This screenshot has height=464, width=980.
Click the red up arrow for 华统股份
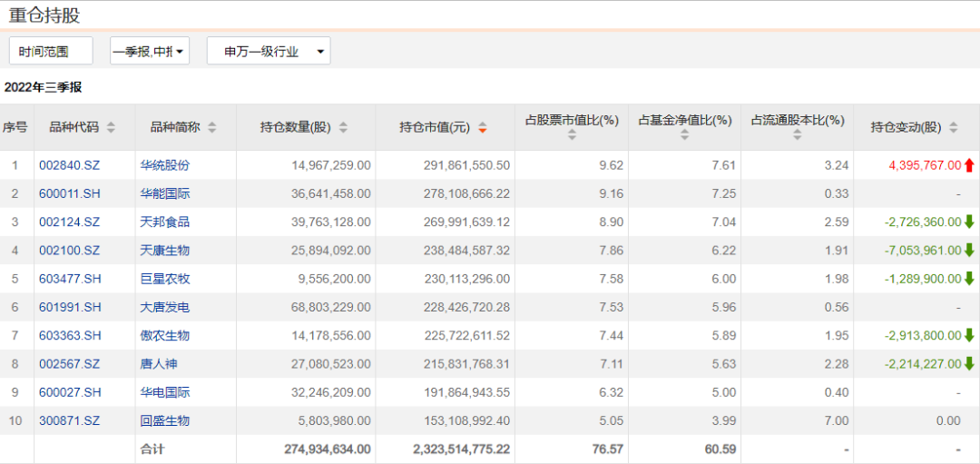click(969, 165)
